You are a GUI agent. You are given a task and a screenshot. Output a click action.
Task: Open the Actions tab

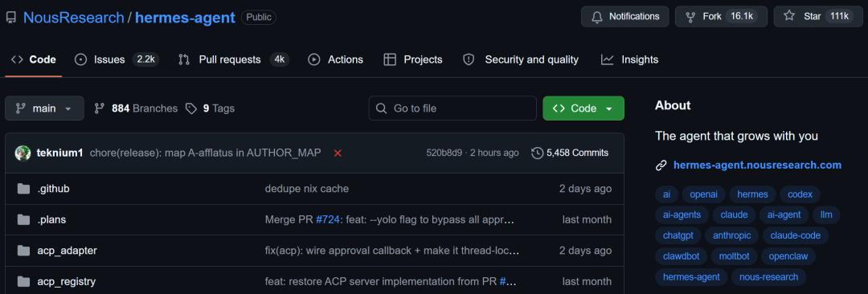click(x=336, y=59)
